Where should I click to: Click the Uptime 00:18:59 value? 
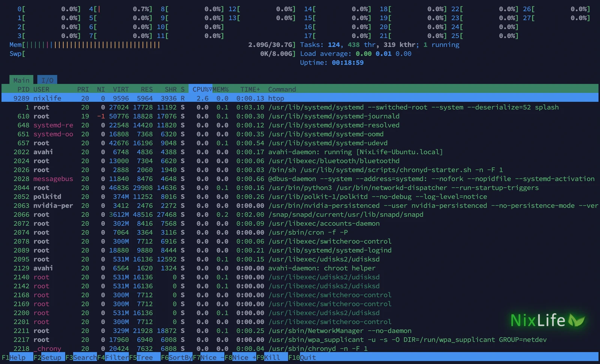pyautogui.click(x=348, y=63)
